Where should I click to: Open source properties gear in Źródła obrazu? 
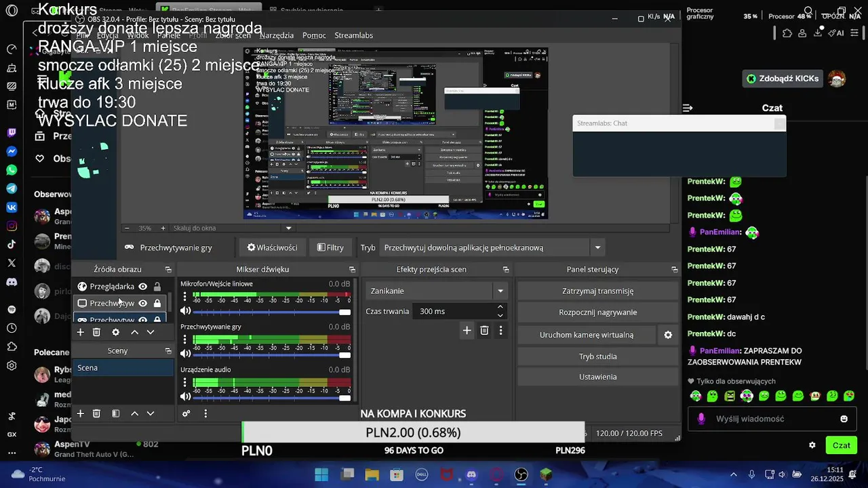[x=115, y=332]
